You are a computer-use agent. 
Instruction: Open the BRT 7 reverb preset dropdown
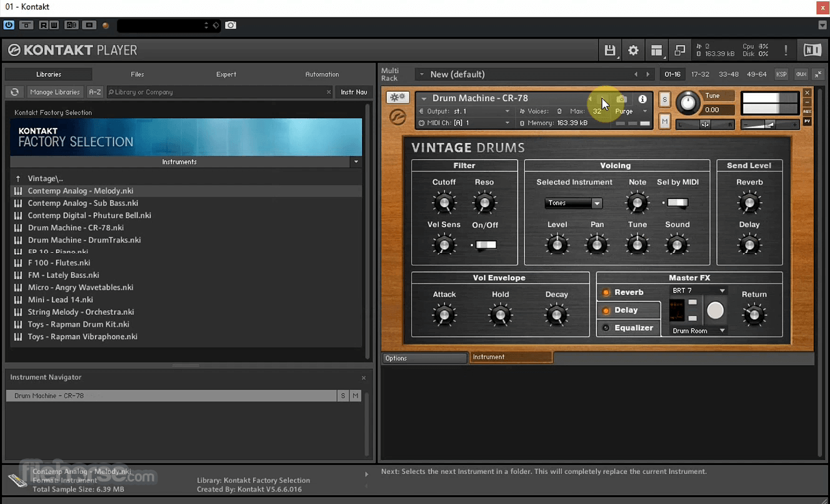(698, 290)
